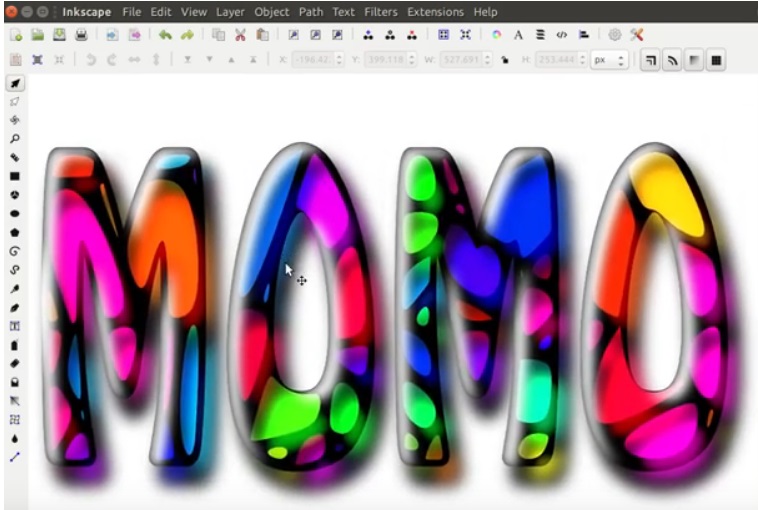This screenshot has height=510, width=758.
Task: Open the File menu
Action: [x=131, y=12]
